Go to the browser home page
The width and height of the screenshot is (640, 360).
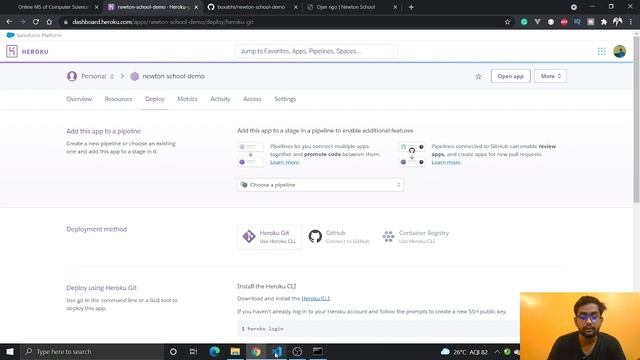tap(49, 22)
